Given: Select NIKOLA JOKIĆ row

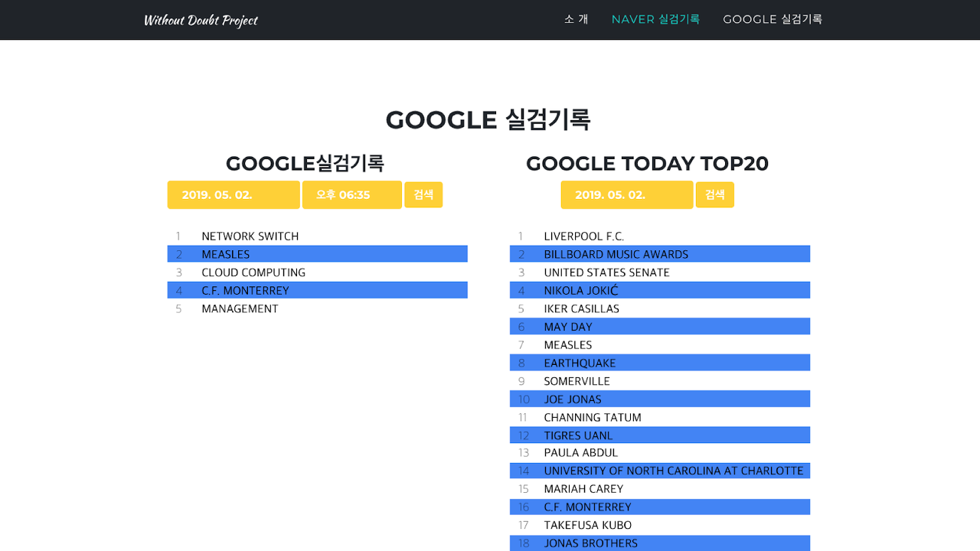Looking at the screenshot, I should [660, 291].
